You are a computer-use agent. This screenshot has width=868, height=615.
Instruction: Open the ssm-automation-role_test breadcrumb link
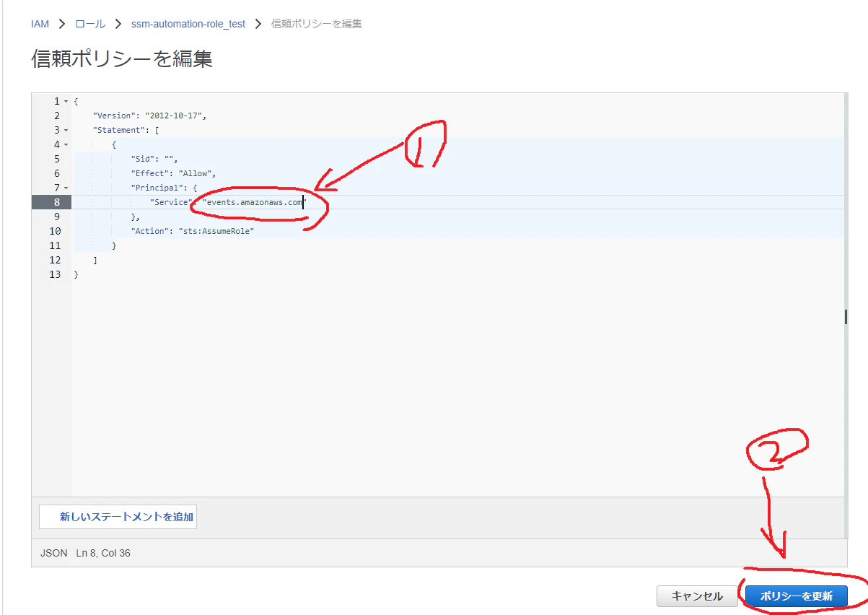(x=188, y=24)
